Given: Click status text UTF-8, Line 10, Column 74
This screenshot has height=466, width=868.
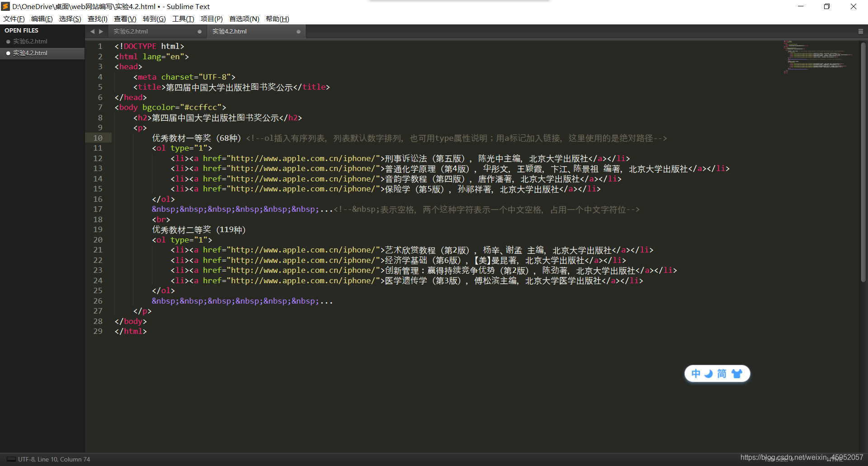Looking at the screenshot, I should (x=54, y=459).
